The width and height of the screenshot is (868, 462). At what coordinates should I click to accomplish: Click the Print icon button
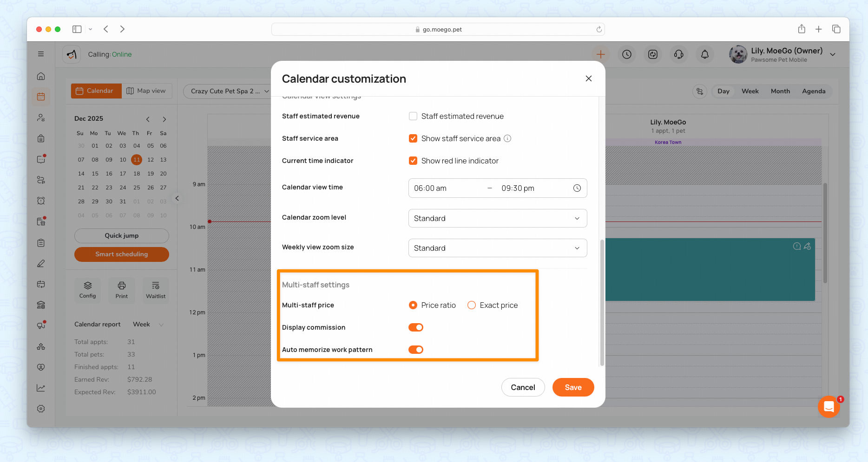[121, 290]
